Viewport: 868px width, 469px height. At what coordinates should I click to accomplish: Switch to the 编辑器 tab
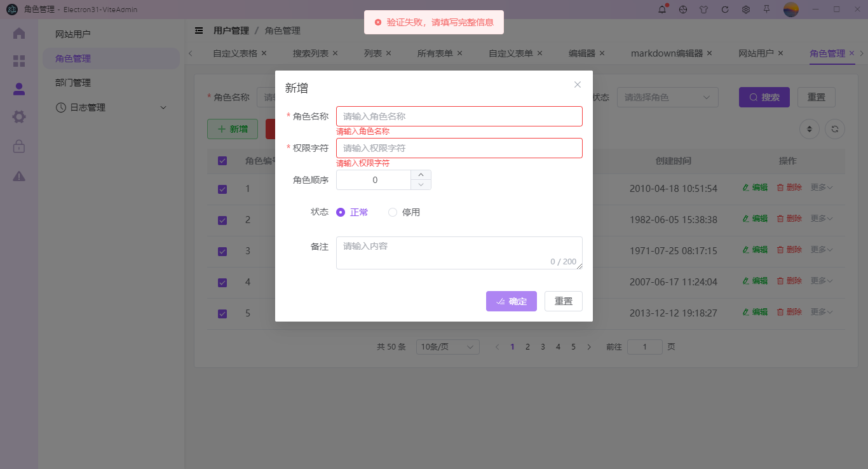[581, 53]
